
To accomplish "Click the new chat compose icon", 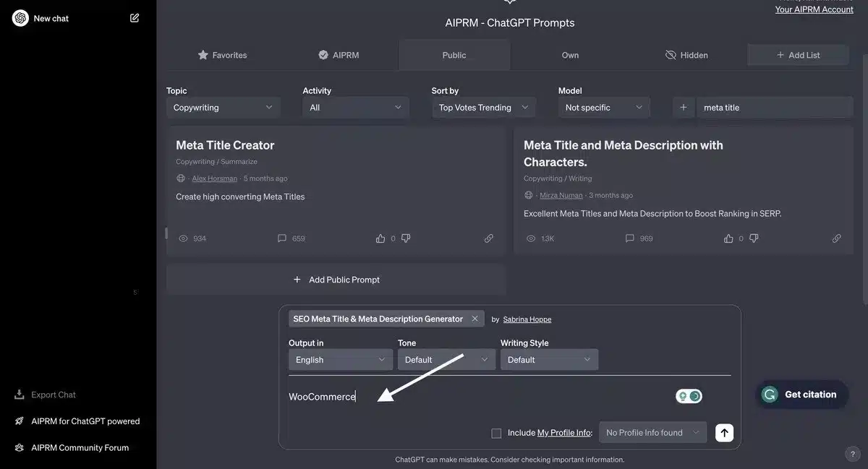I will (135, 18).
